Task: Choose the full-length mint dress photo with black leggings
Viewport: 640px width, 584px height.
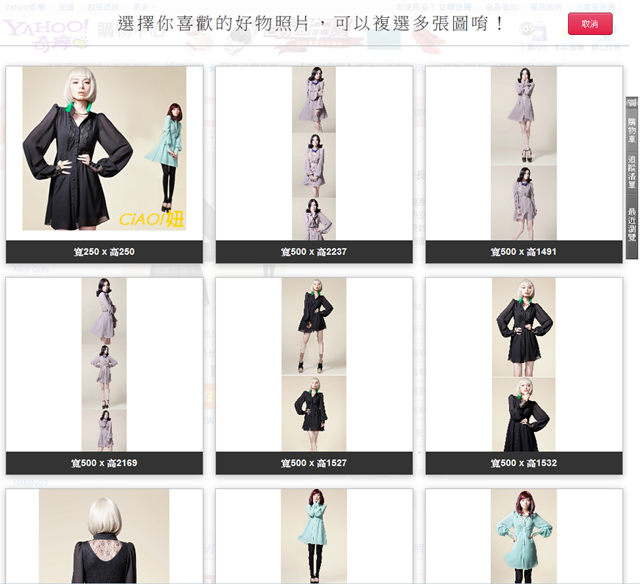Action: point(314,536)
